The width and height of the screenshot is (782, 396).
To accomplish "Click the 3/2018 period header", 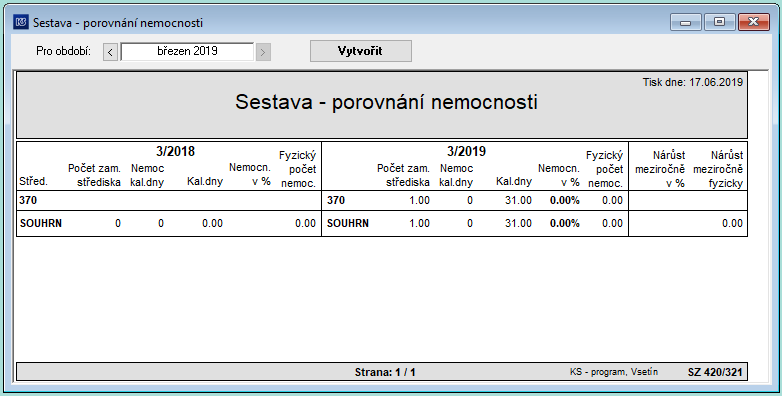I will click(175, 151).
